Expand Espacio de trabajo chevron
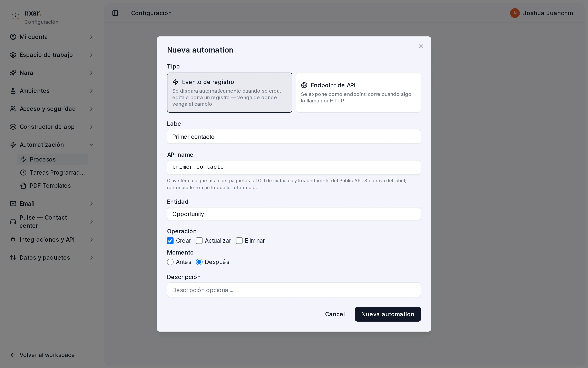This screenshot has width=588, height=368. click(x=92, y=55)
